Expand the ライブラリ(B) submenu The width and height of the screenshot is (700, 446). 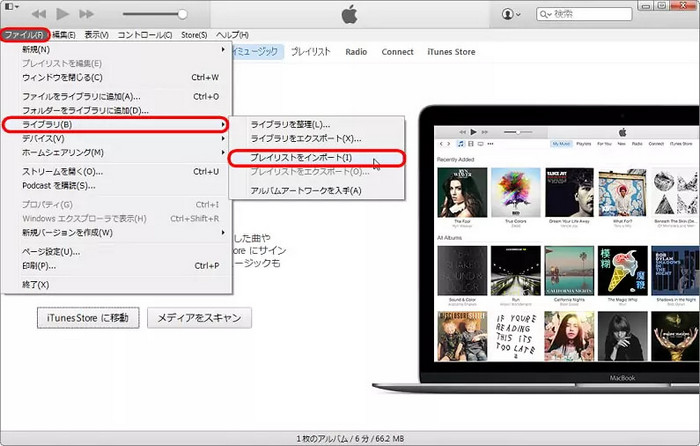coord(116,125)
